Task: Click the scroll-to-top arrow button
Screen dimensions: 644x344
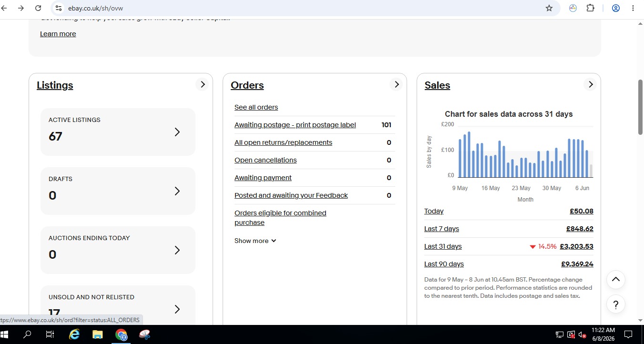Action: pyautogui.click(x=615, y=280)
